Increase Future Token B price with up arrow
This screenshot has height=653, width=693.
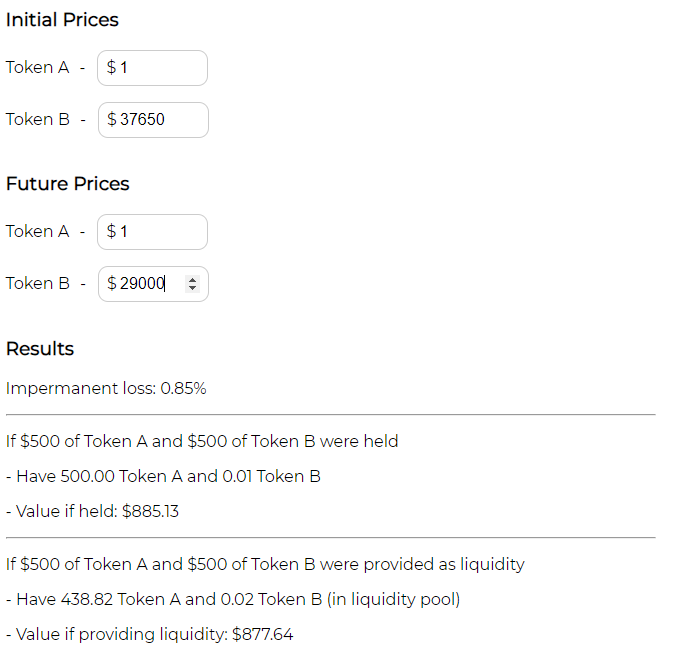click(192, 279)
